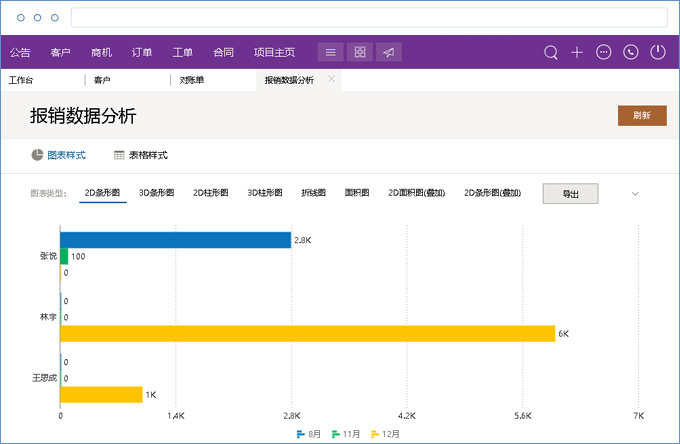The width and height of the screenshot is (680, 444).
Task: Open the 合同 menu
Action: [223, 52]
